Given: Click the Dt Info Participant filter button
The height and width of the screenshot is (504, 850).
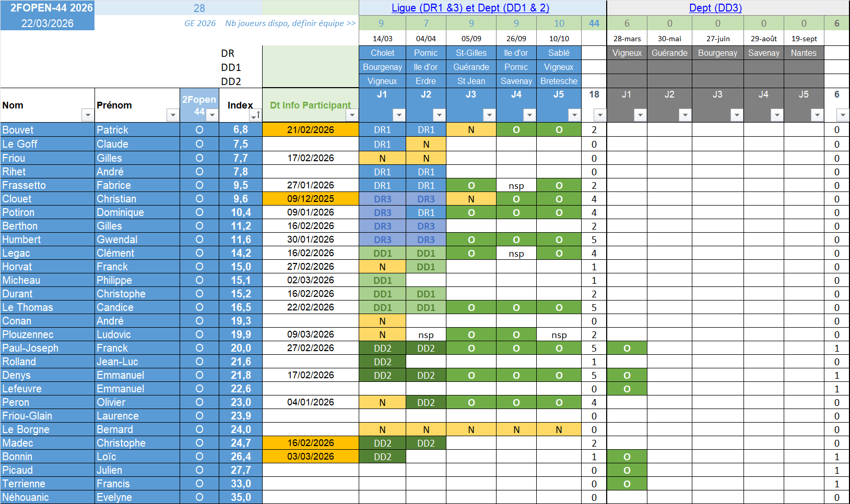Looking at the screenshot, I should (x=352, y=115).
